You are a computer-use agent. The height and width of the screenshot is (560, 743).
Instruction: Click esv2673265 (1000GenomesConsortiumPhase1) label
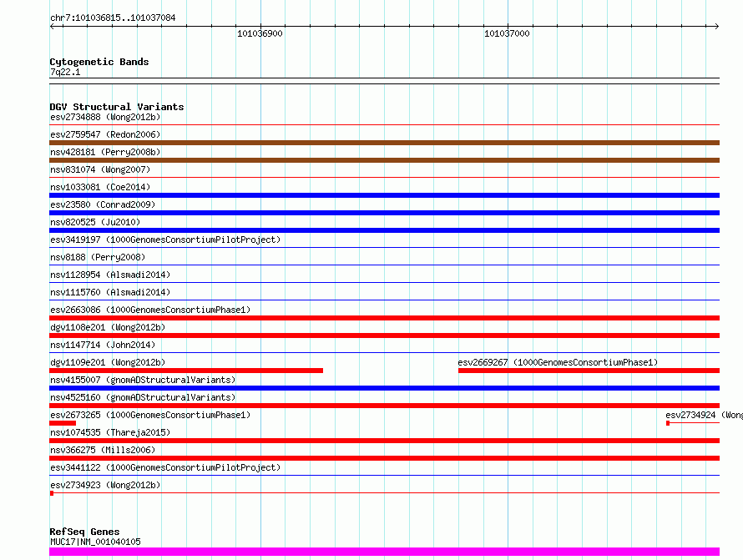[x=150, y=415]
